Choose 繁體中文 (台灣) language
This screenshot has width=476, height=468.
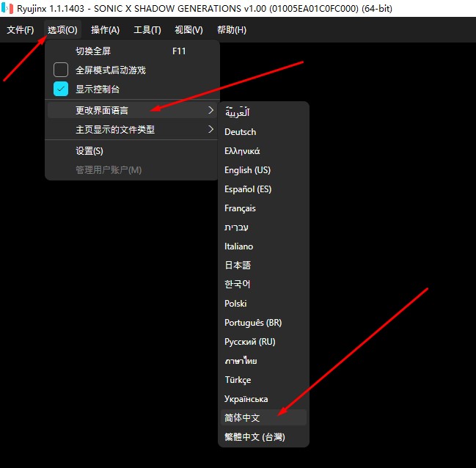coord(263,436)
